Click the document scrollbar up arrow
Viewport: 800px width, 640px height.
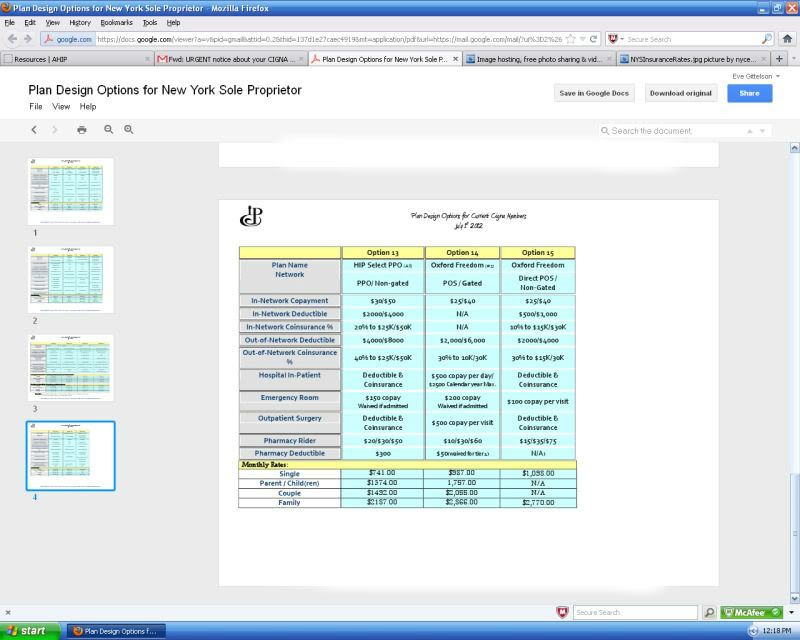pos(794,148)
